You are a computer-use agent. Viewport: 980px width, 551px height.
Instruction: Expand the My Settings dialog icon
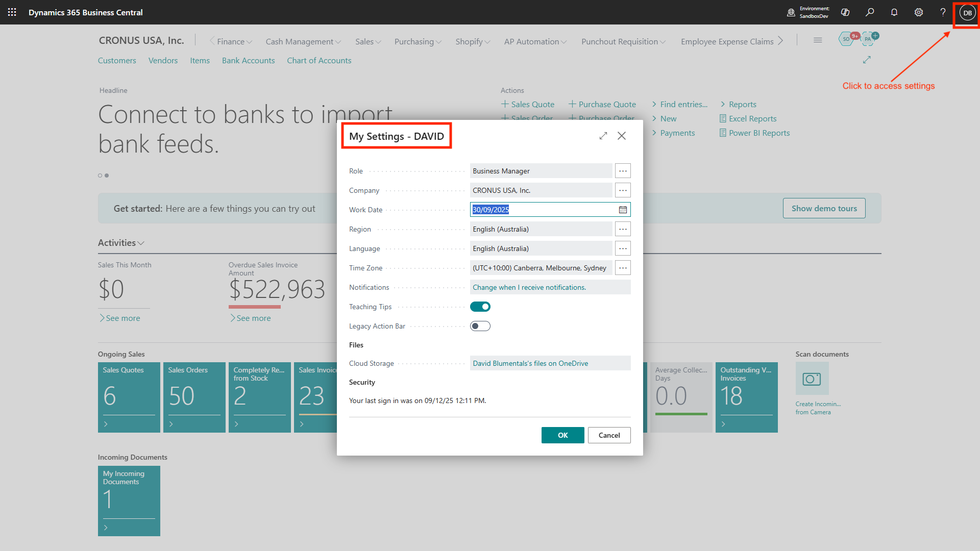click(603, 136)
